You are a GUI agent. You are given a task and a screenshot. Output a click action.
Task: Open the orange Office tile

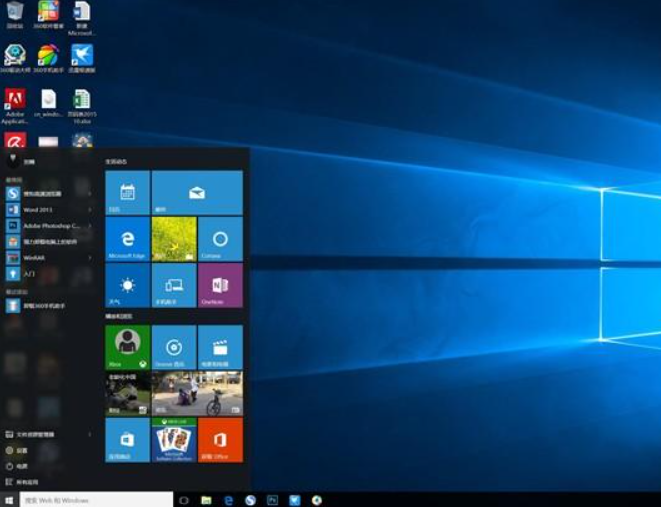(220, 440)
